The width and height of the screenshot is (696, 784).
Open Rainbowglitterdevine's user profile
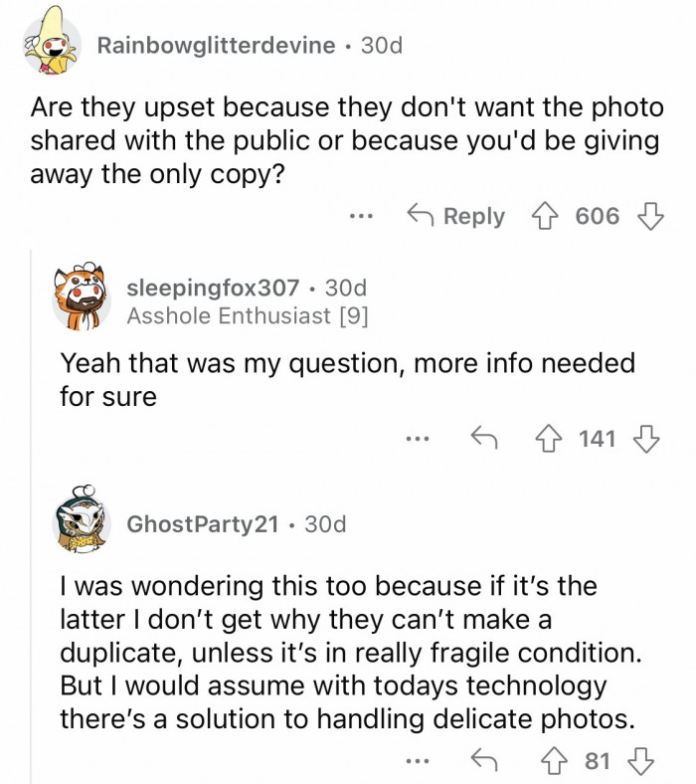click(216, 46)
